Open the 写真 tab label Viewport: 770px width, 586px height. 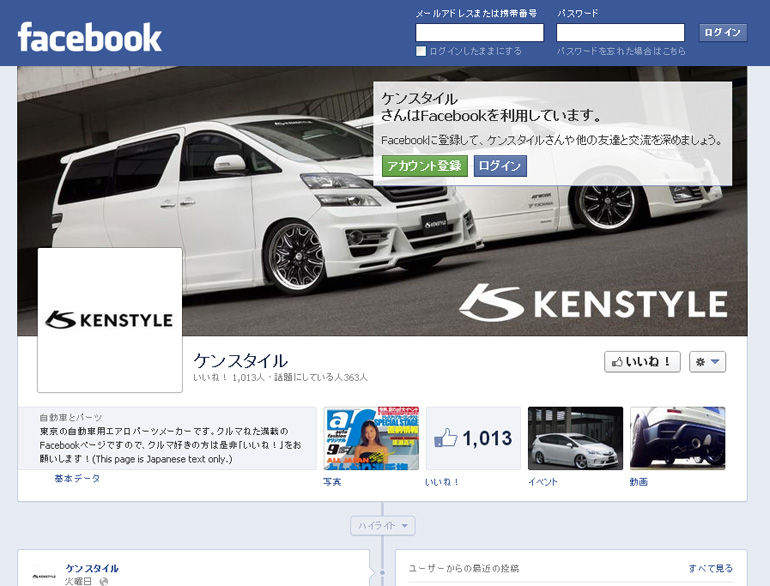click(x=332, y=482)
